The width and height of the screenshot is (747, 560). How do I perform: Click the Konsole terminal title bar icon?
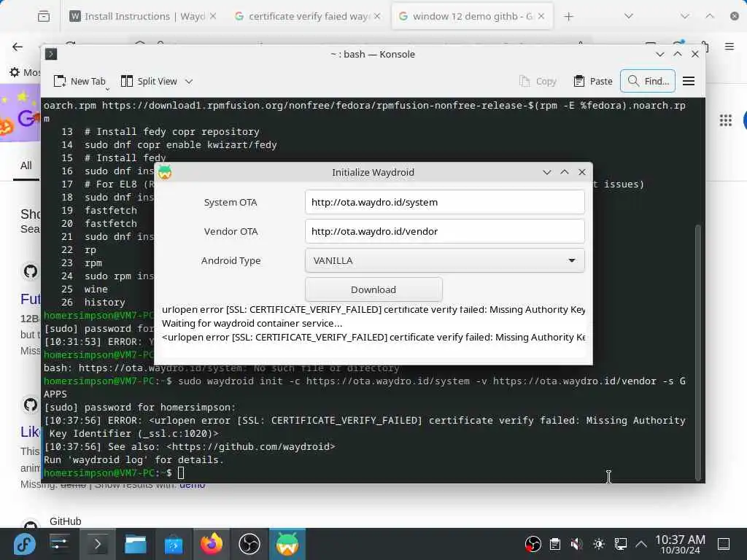click(51, 54)
